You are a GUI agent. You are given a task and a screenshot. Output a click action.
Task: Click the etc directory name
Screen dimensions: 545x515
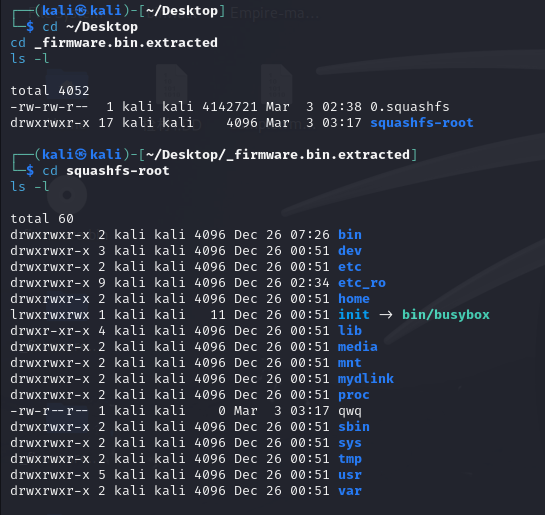pos(350,267)
